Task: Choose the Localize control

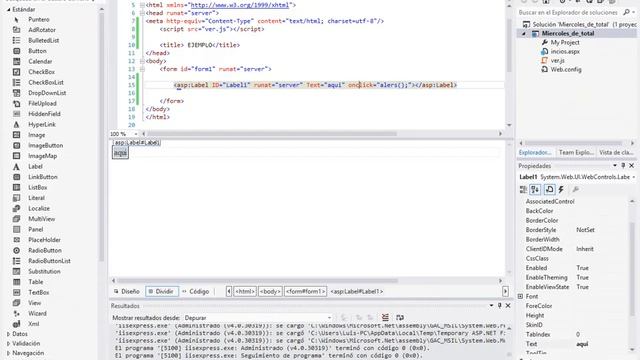Action: tap(39, 209)
